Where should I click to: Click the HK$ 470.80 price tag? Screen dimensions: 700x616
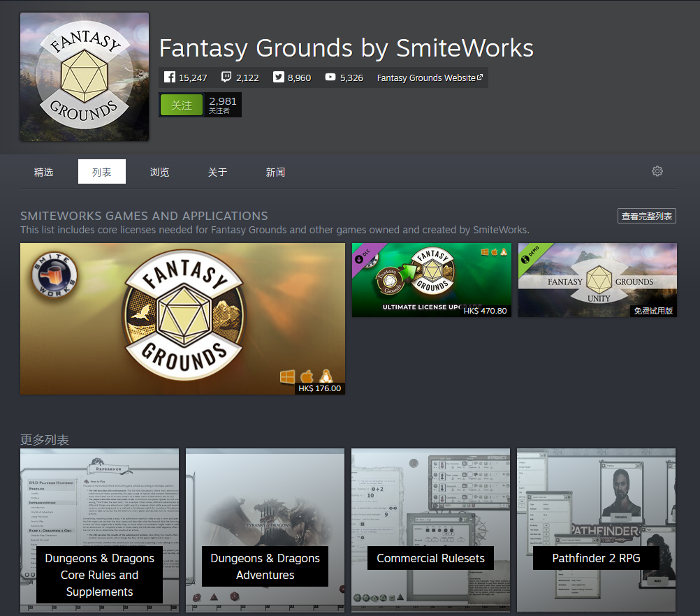pos(486,311)
